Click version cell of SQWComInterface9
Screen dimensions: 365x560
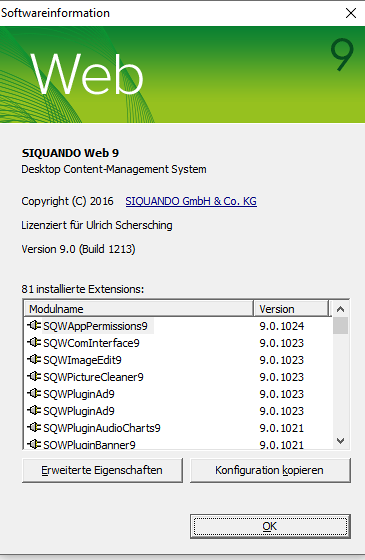pyautogui.click(x=281, y=343)
